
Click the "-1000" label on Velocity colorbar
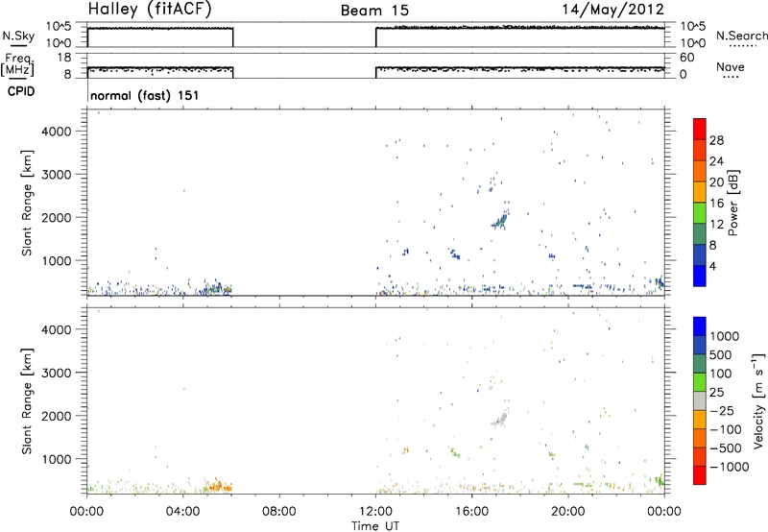pos(729,467)
